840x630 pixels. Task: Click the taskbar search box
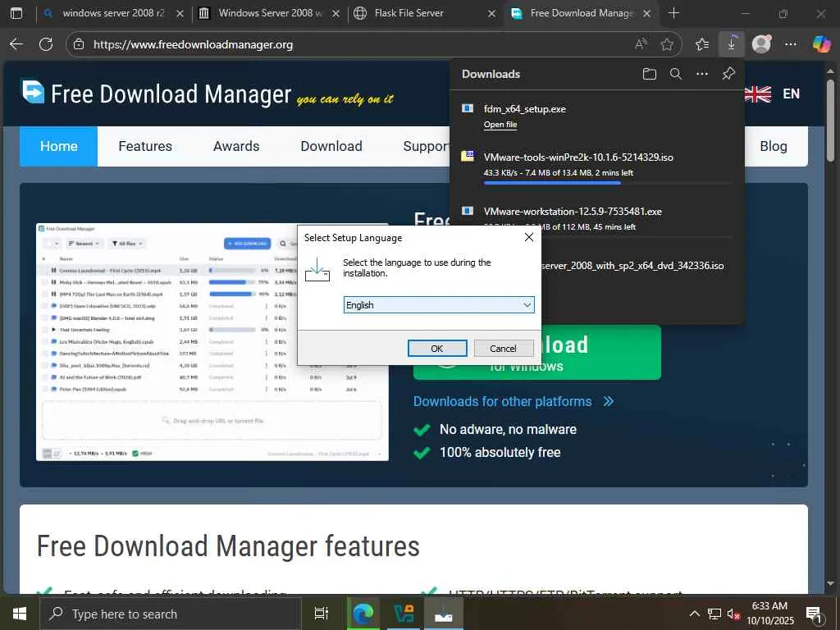(x=171, y=614)
